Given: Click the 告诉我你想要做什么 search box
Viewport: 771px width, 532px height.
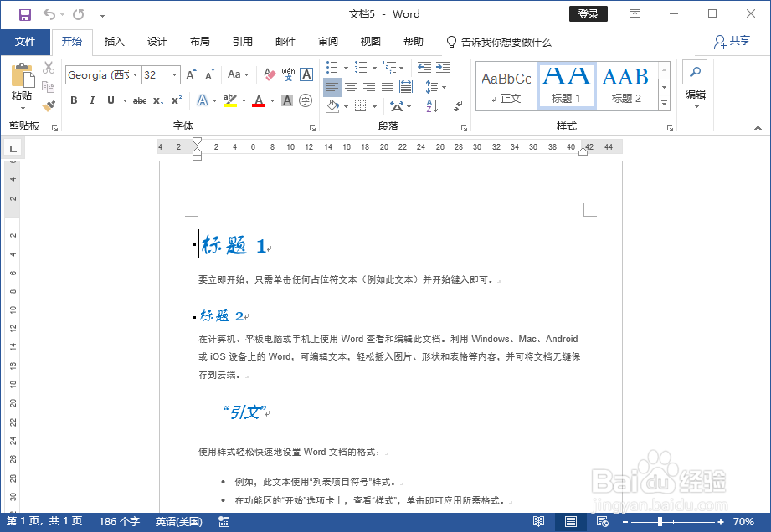Looking at the screenshot, I should pyautogui.click(x=499, y=43).
